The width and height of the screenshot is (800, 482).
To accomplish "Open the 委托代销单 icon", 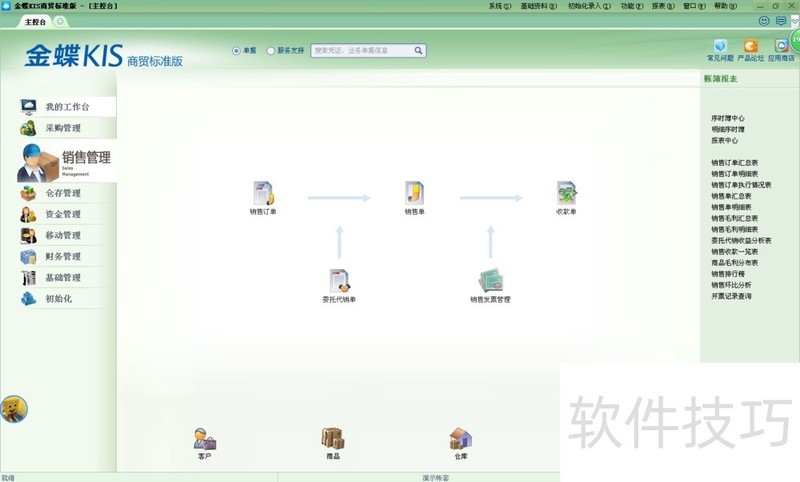I will pos(339,286).
